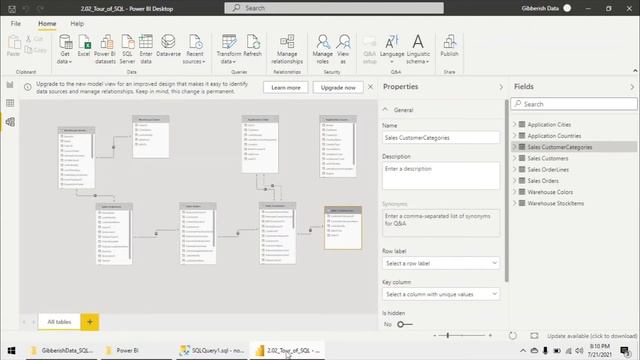640x360 pixels.
Task: Switch to Model view
Action: coord(10,122)
